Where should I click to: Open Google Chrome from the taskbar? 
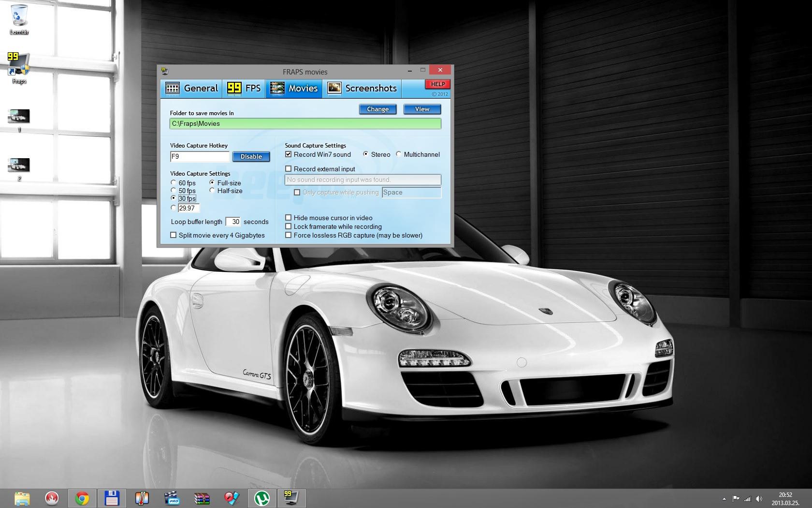(82, 498)
